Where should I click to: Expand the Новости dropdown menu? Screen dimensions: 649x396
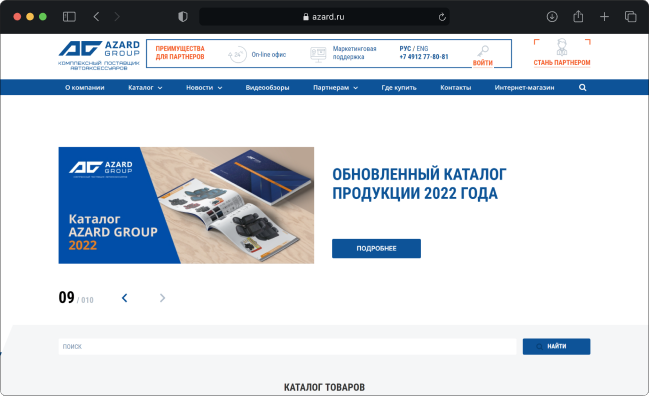204,88
